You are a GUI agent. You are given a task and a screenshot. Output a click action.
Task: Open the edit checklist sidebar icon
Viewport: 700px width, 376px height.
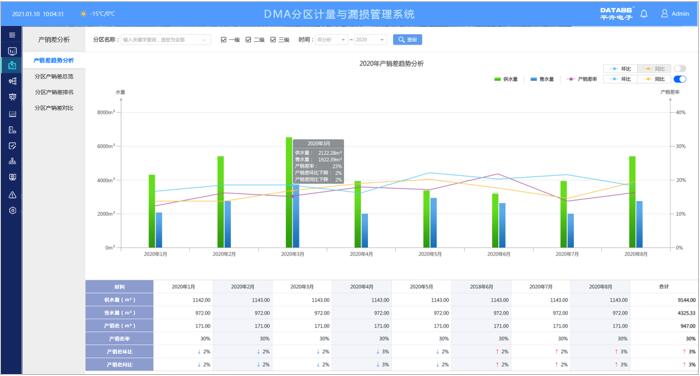point(12,146)
